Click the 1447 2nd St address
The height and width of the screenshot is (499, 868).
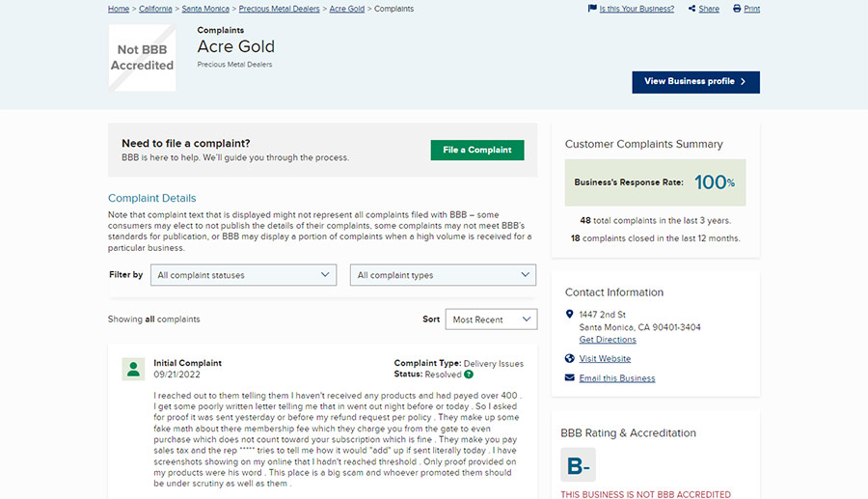tap(602, 315)
